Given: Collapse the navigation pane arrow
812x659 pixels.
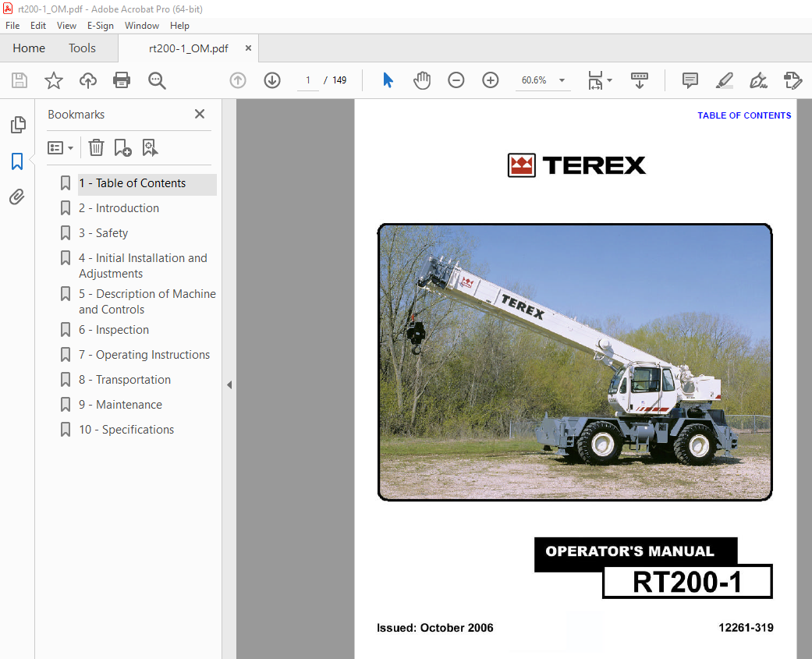Looking at the screenshot, I should pos(229,384).
